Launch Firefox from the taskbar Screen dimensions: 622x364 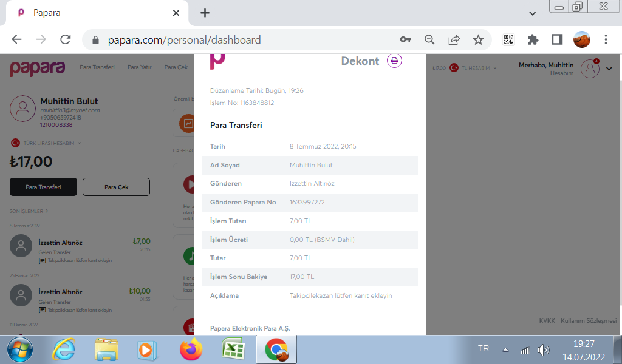click(191, 349)
